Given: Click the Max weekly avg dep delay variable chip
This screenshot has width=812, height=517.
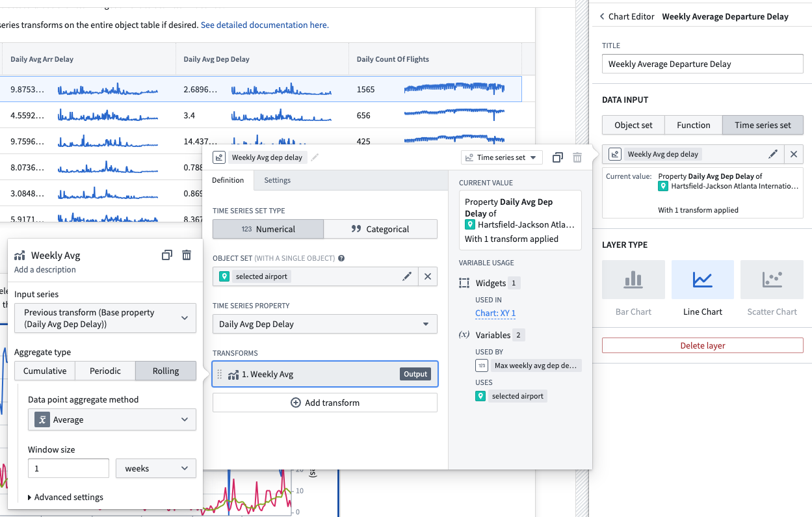Looking at the screenshot, I should point(528,365).
